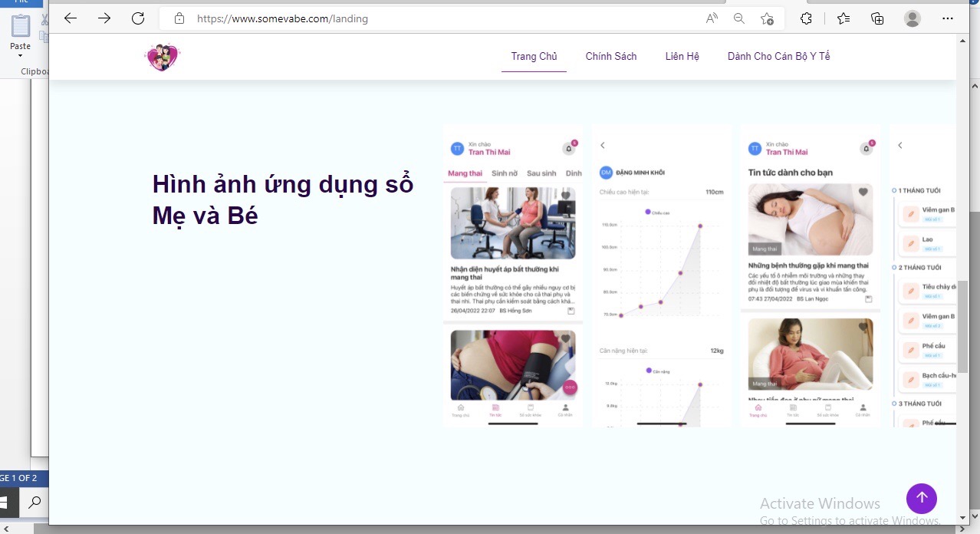Open the Collections icon
Viewport: 980px width, 534px height.
click(x=878, y=18)
